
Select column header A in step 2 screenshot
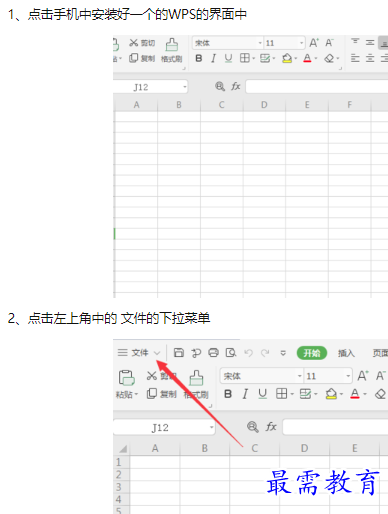pos(155,448)
